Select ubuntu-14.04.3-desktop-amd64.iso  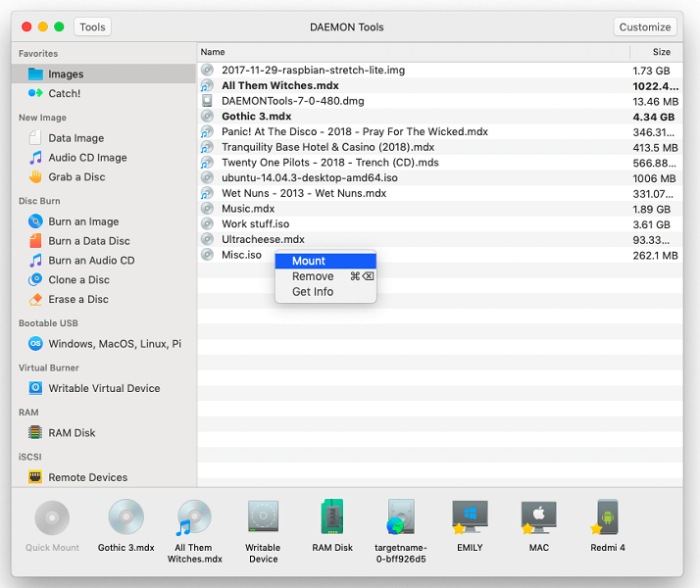tap(440, 178)
